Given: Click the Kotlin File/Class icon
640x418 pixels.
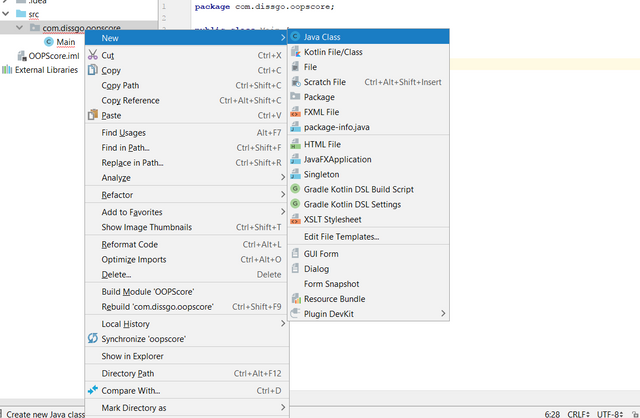Looking at the screenshot, I should tap(296, 52).
